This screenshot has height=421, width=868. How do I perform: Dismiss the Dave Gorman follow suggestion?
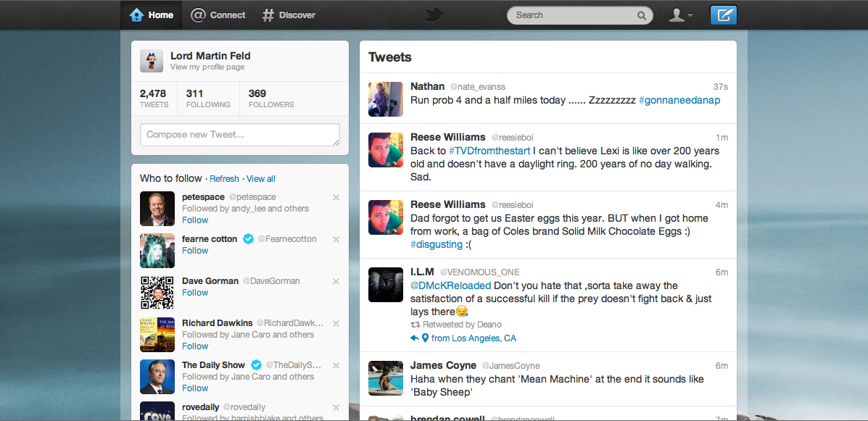pos(336,281)
